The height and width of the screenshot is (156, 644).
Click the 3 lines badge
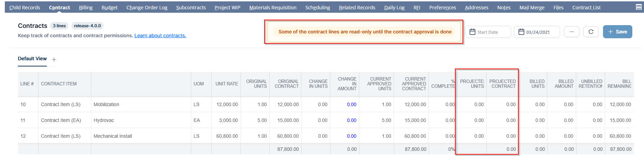click(x=59, y=26)
